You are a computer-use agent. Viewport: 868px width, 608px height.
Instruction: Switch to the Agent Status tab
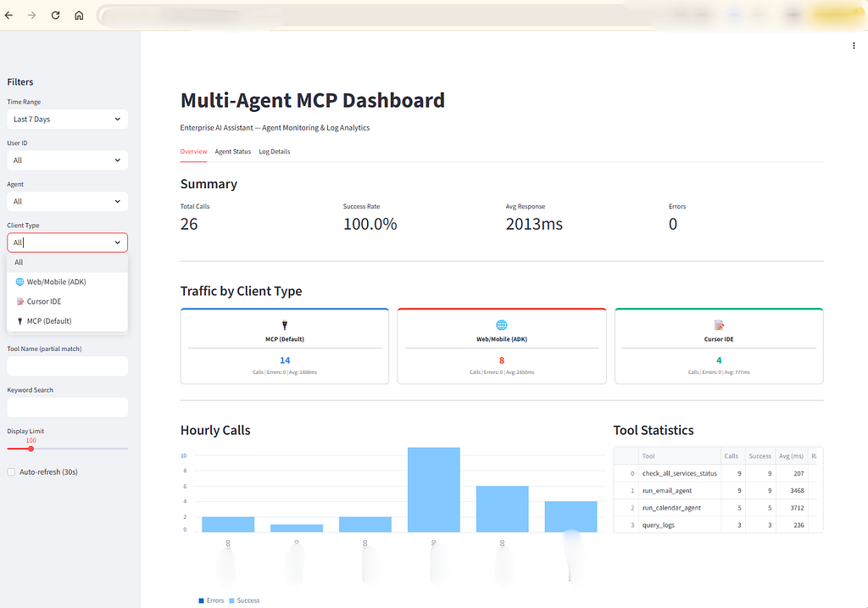(232, 151)
